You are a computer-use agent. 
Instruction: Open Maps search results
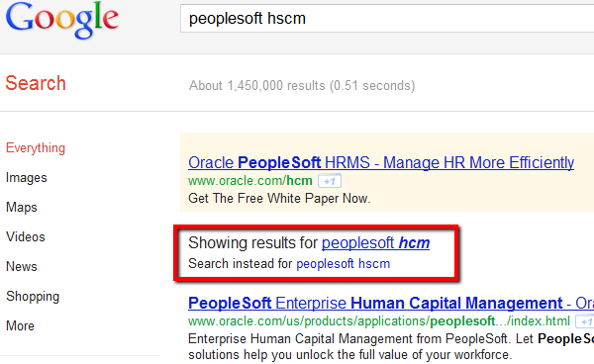(22, 208)
